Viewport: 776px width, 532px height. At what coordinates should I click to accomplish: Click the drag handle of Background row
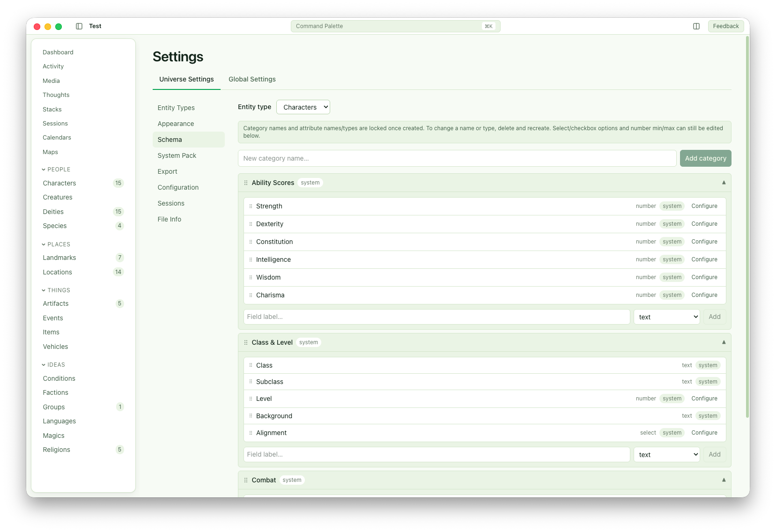click(251, 416)
